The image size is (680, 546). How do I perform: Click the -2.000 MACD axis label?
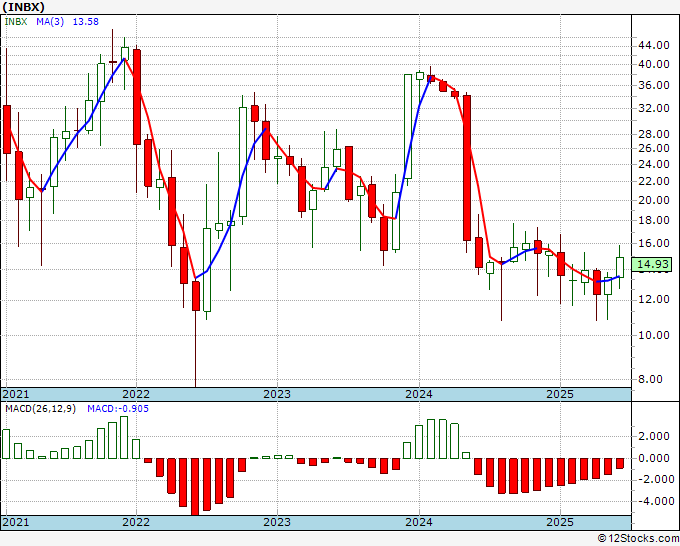(655, 480)
